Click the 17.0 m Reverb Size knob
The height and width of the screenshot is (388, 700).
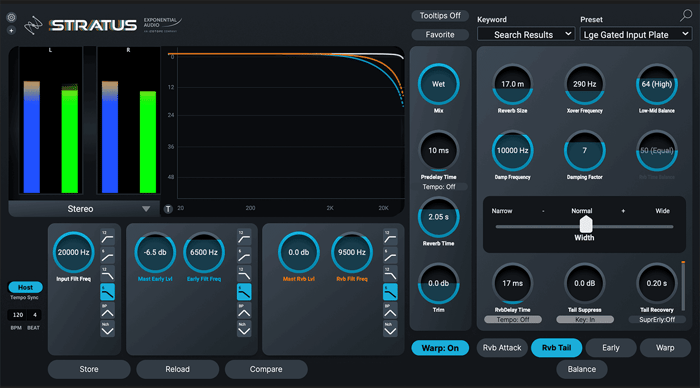[x=512, y=84]
